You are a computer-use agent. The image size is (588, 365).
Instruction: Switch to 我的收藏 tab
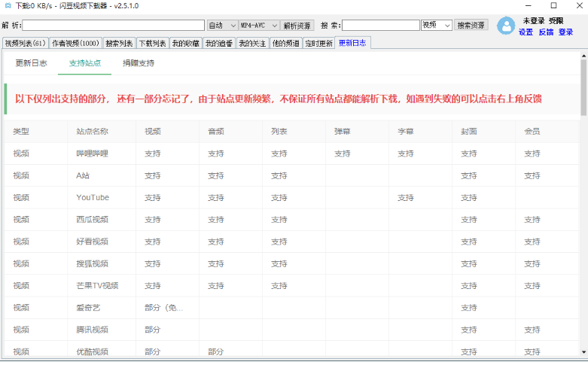point(186,44)
